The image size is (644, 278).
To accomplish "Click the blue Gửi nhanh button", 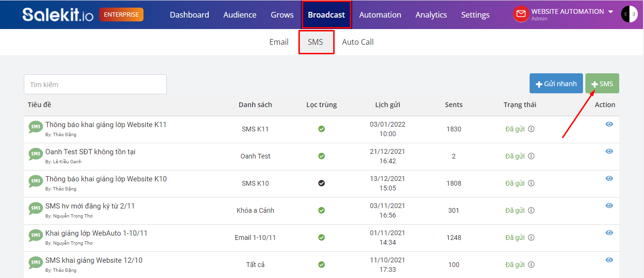I will pos(556,83).
